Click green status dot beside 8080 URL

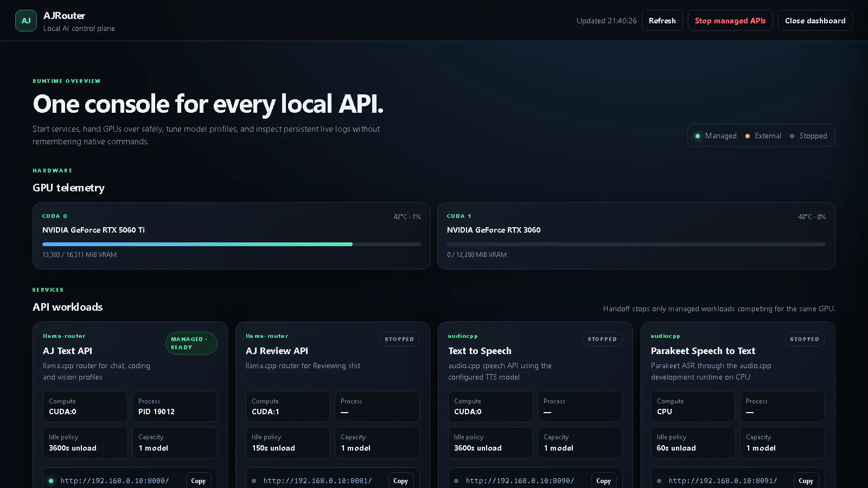pos(51,481)
